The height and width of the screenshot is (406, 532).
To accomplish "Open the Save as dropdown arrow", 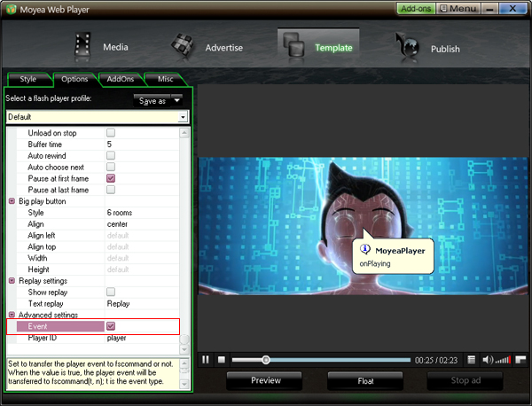I will tap(176, 101).
